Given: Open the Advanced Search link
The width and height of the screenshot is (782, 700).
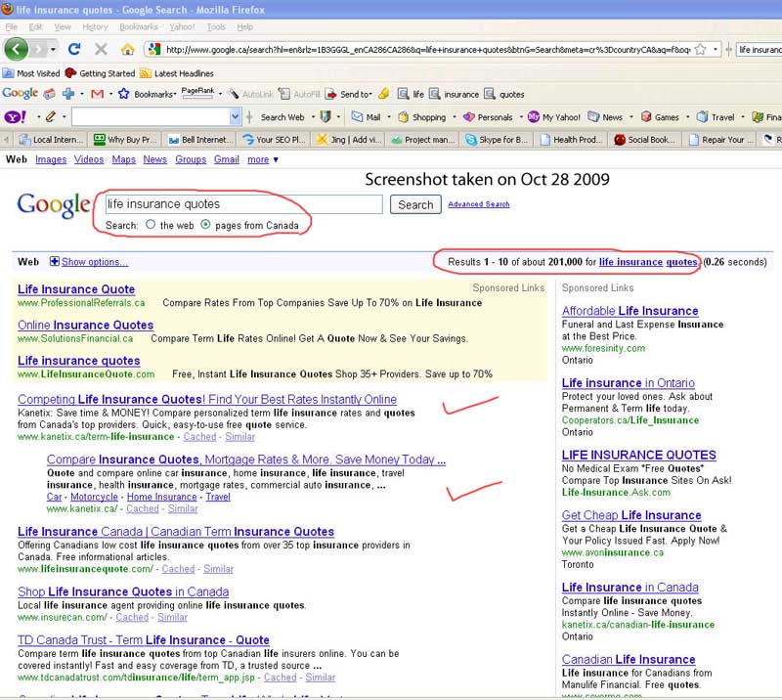Looking at the screenshot, I should [x=479, y=204].
